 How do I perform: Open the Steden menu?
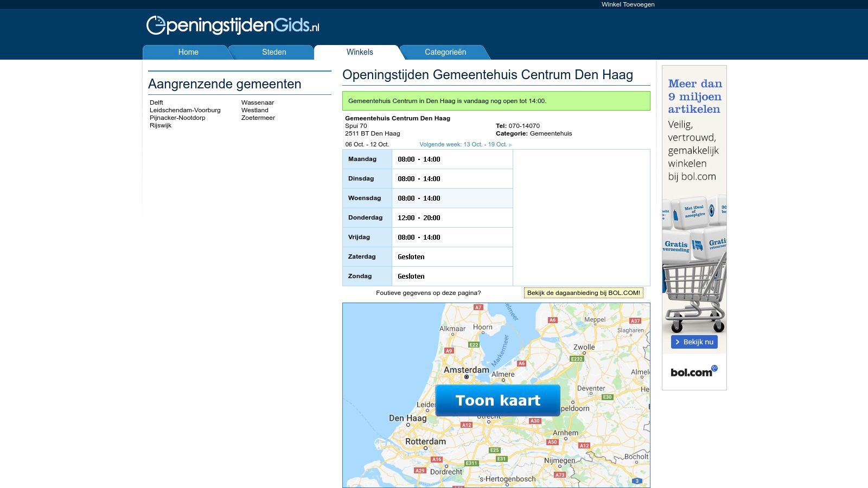(273, 52)
